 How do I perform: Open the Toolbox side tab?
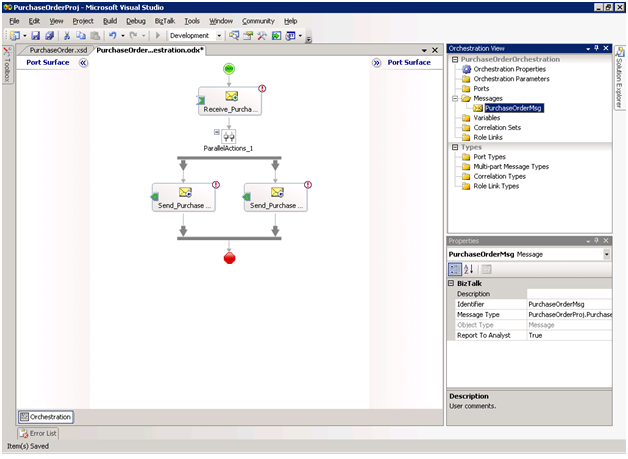tap(7, 64)
